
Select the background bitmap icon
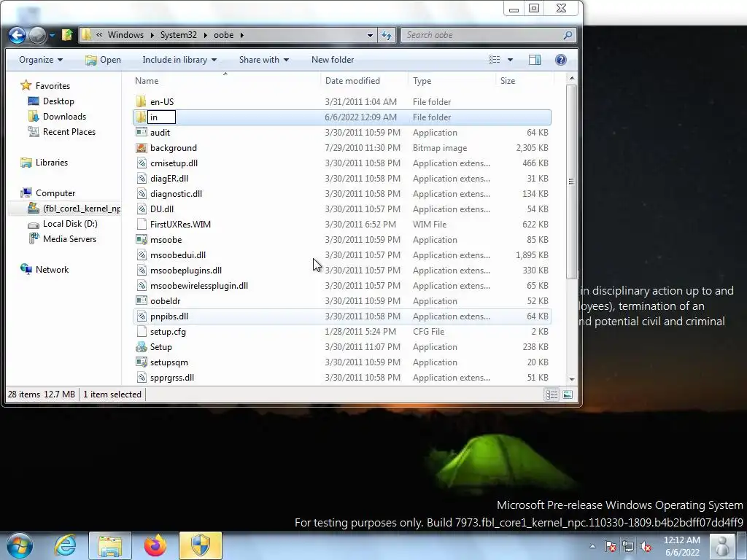tap(141, 147)
